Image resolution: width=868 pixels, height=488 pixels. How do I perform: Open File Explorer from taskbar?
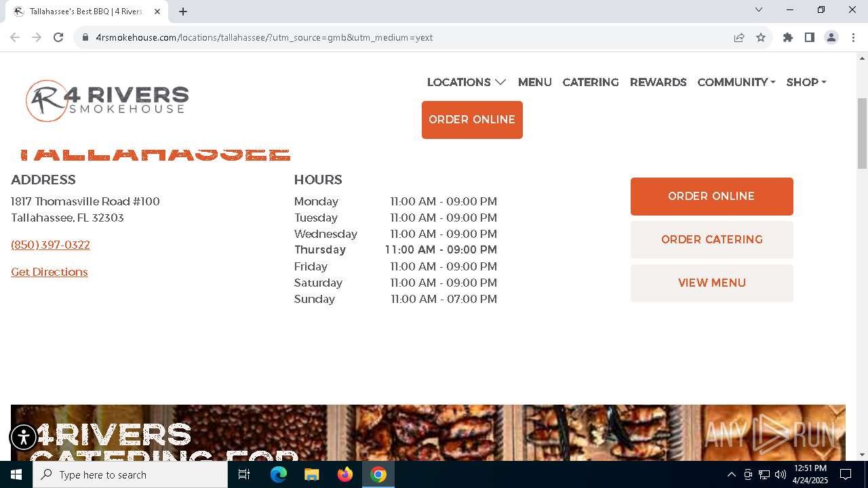311,474
